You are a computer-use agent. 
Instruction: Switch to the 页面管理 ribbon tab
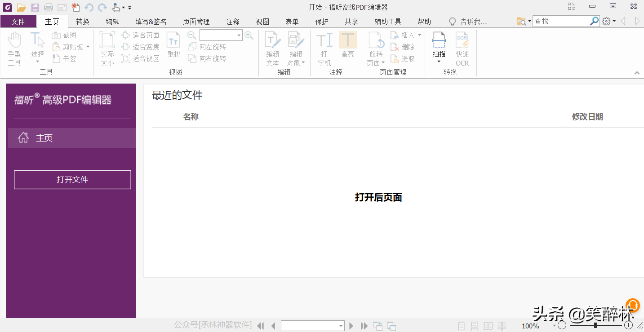[196, 22]
